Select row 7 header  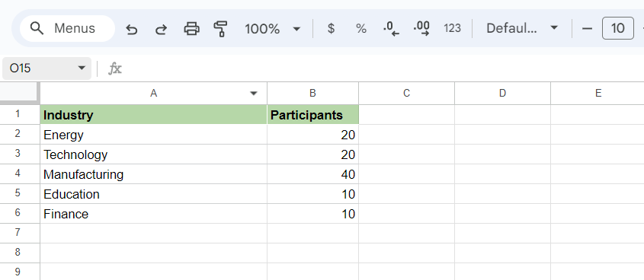[x=20, y=234]
